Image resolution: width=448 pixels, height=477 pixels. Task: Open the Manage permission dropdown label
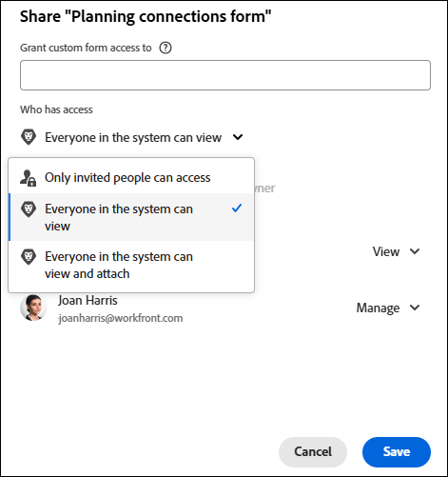tap(378, 308)
